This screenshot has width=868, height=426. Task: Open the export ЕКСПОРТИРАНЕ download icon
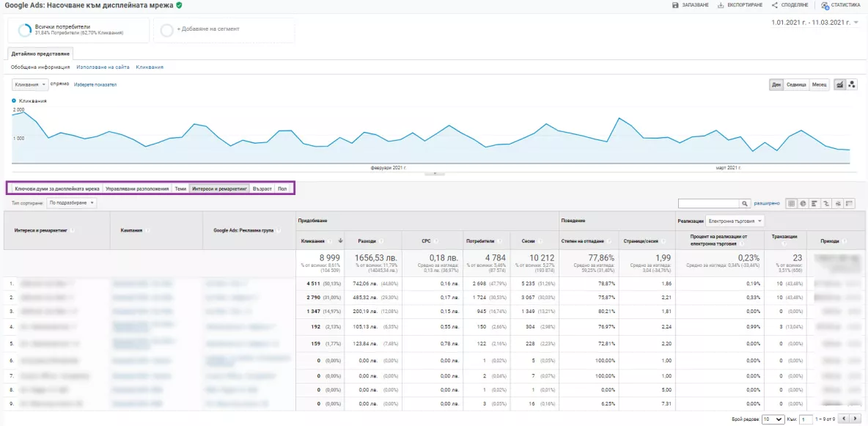coord(721,5)
